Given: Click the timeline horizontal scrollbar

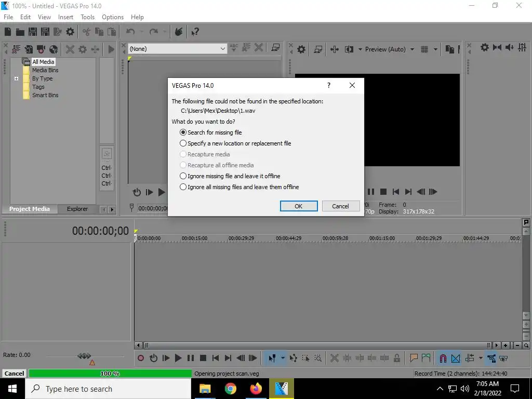Looking at the screenshot, I should click(316, 345).
